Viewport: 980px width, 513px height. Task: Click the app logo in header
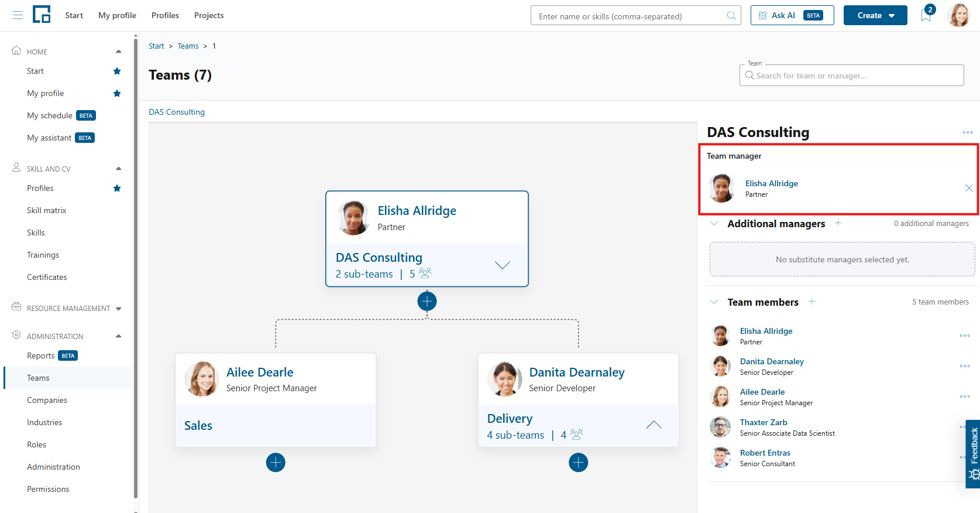[42, 15]
